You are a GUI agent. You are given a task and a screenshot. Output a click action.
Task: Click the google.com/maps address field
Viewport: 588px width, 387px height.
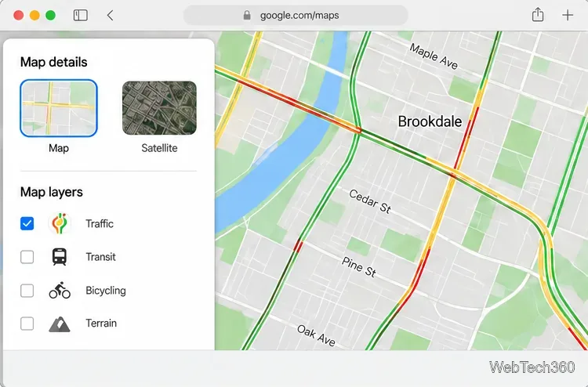296,15
